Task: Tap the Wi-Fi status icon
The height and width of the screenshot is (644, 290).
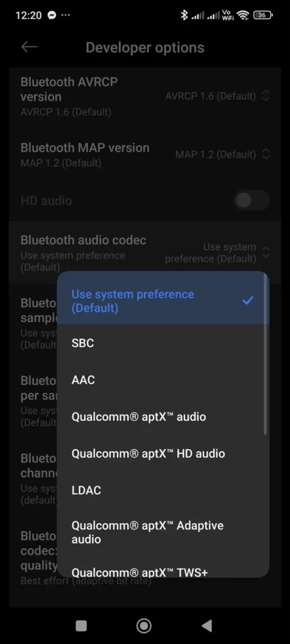Action: tap(243, 15)
